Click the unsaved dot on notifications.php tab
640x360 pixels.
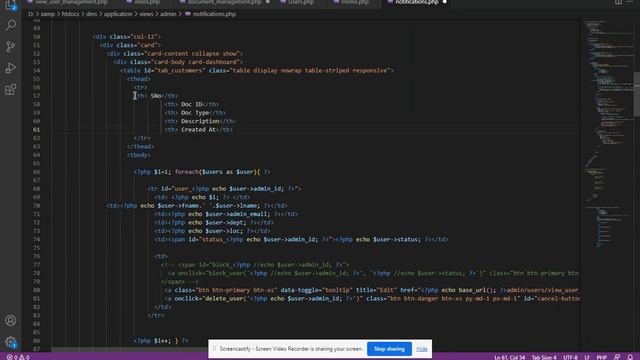click(x=444, y=2)
